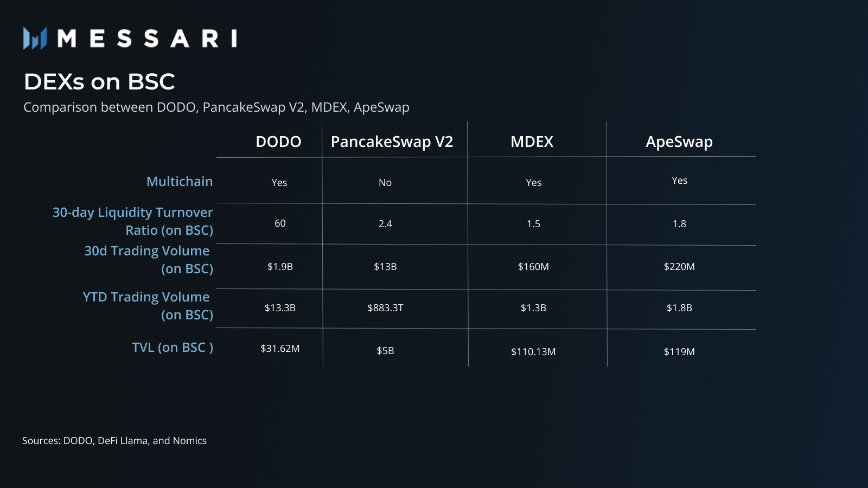Screen dimensions: 868x488
Task: Select the TVL (on BSC) row label
Action: pyautogui.click(x=173, y=348)
